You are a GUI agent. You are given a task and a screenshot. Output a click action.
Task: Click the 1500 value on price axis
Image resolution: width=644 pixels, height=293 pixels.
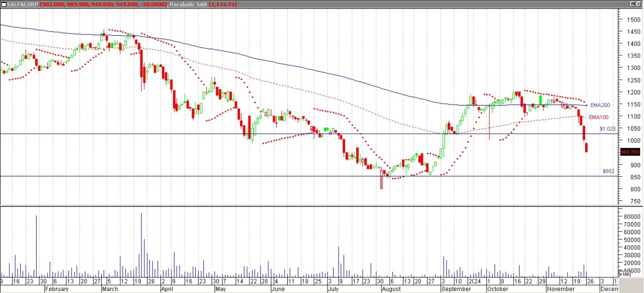[x=633, y=20]
